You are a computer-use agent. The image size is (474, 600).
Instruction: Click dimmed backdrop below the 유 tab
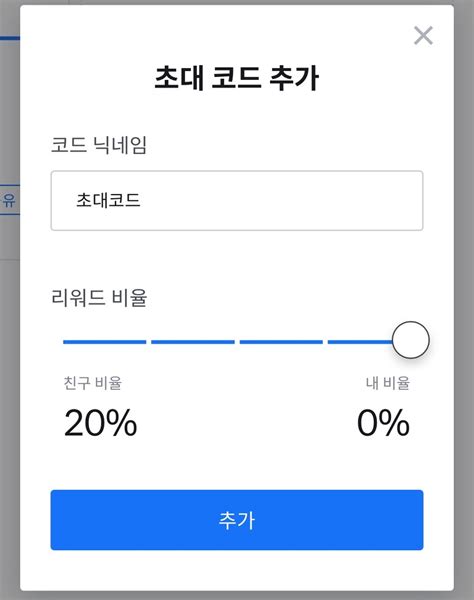[10, 421]
